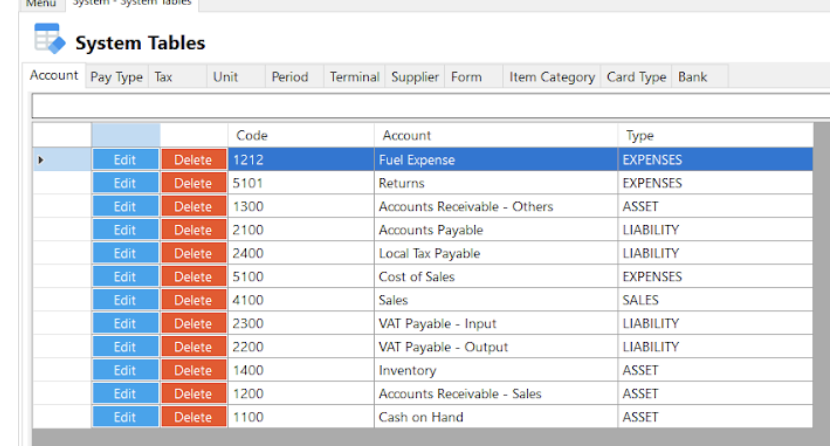Delete the VAT Payable - Input account
This screenshot has width=830, height=446.
[194, 323]
